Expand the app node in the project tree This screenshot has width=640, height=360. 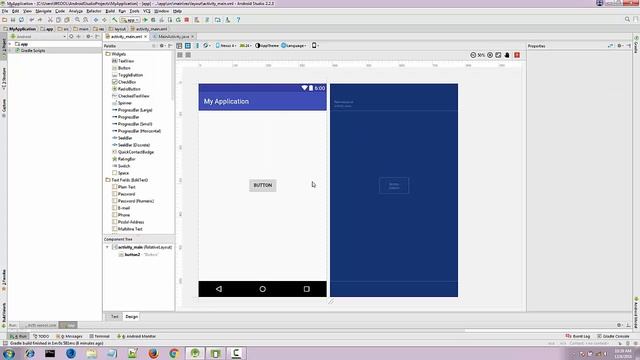pyautogui.click(x=11, y=44)
